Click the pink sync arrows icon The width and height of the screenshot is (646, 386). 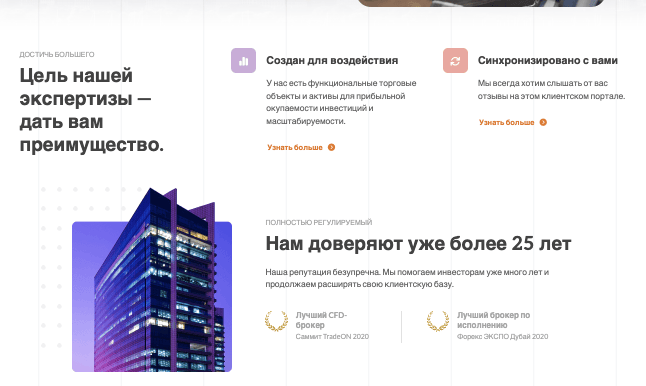click(x=455, y=61)
